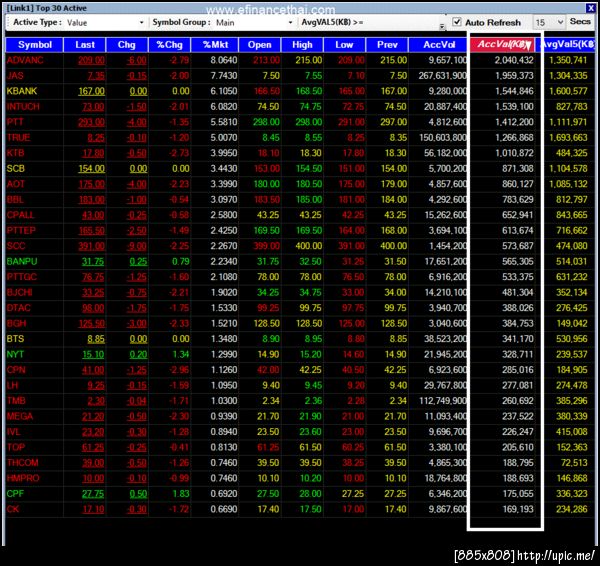The image size is (600, 566).
Task: Select the TMB symbol
Action: (x=16, y=401)
